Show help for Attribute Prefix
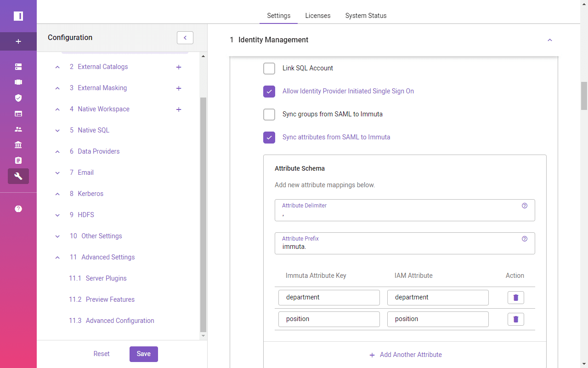This screenshot has height=368, width=588. [525, 239]
